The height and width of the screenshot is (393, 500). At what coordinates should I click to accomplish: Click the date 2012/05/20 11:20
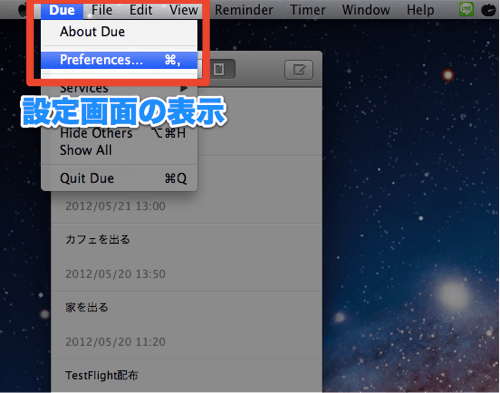(115, 342)
